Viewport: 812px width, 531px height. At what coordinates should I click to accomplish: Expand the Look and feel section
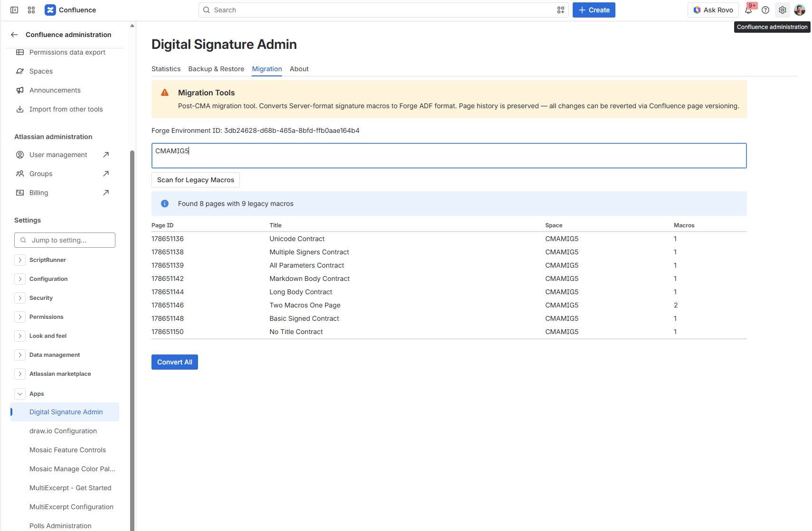(x=20, y=336)
